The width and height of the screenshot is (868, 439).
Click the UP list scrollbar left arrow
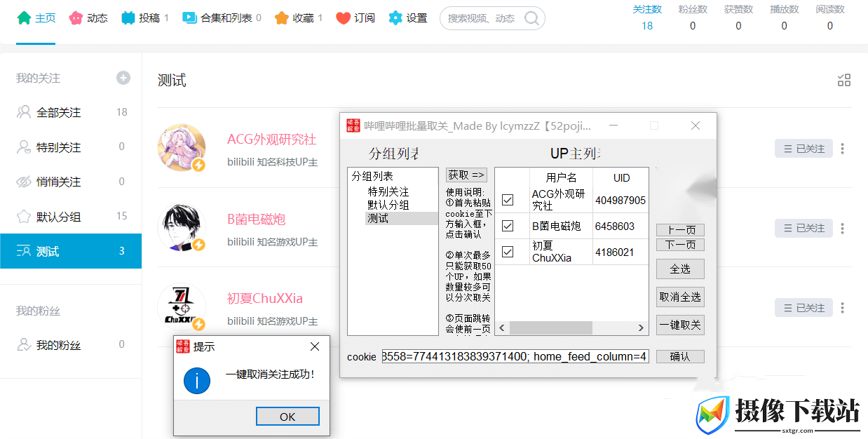pyautogui.click(x=502, y=328)
